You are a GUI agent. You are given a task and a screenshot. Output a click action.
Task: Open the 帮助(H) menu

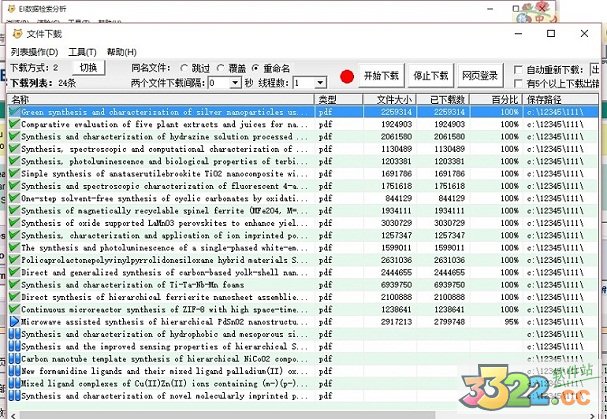pos(122,52)
